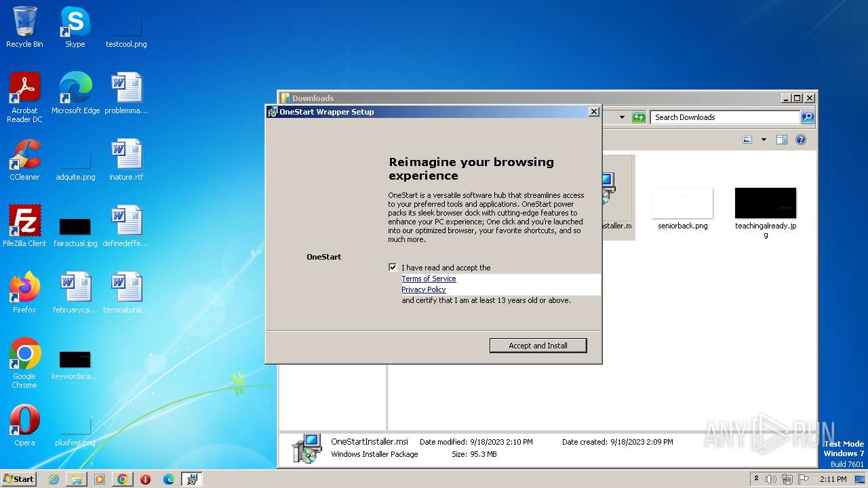Open Google Chrome desktop shortcut
This screenshot has height=488, width=868.
24,363
